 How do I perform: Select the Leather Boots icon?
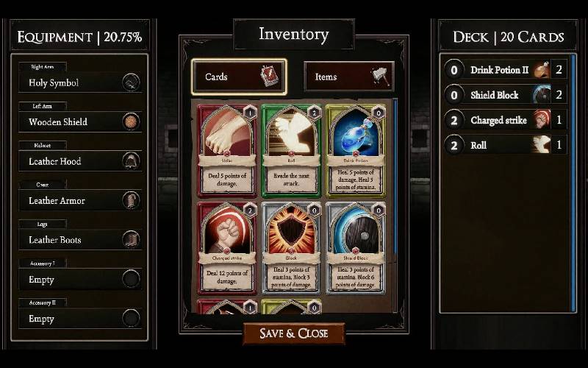point(132,240)
